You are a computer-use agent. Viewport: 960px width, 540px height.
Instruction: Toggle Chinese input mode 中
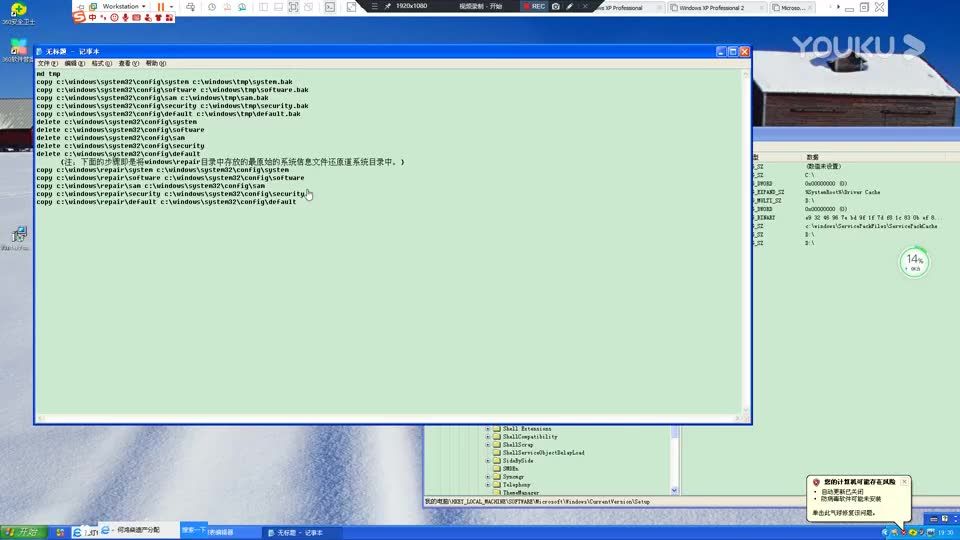[92, 18]
